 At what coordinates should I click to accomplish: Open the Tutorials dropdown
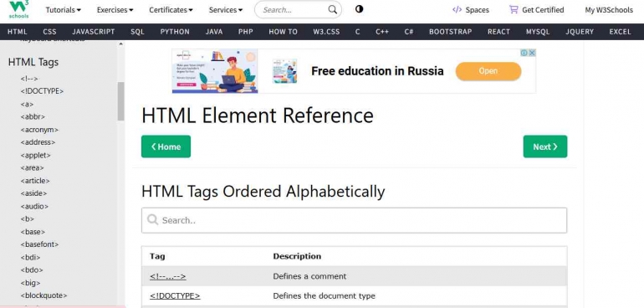click(x=64, y=10)
